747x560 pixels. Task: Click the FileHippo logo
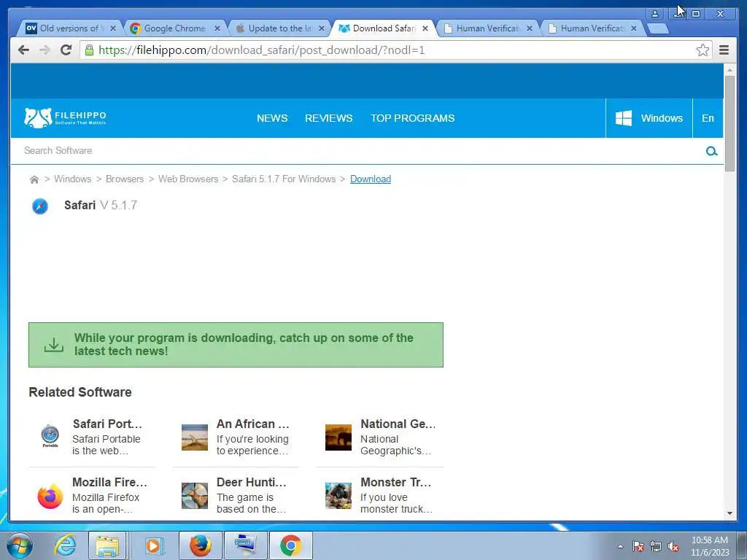click(x=65, y=117)
